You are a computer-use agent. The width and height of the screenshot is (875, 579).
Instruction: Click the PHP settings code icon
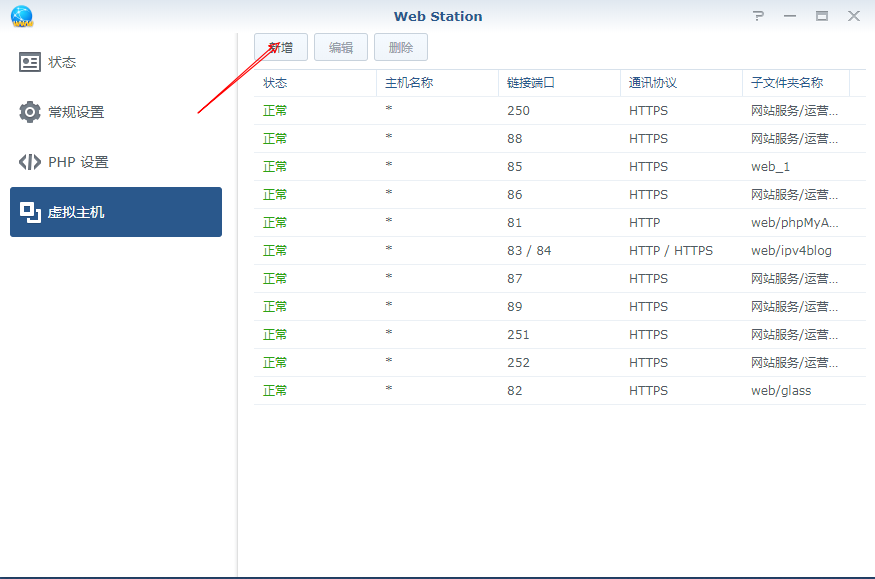tap(30, 162)
